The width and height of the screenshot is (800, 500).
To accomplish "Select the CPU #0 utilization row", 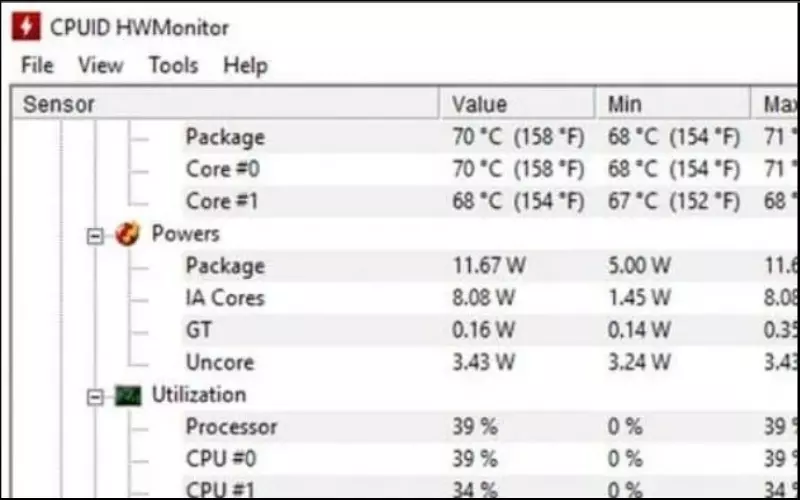I will [x=490, y=459].
